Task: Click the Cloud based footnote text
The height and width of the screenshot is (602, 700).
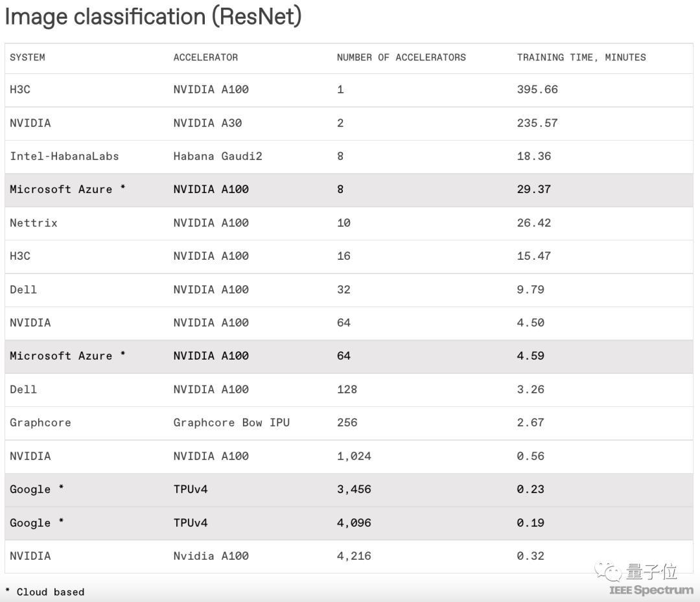Action: (50, 592)
